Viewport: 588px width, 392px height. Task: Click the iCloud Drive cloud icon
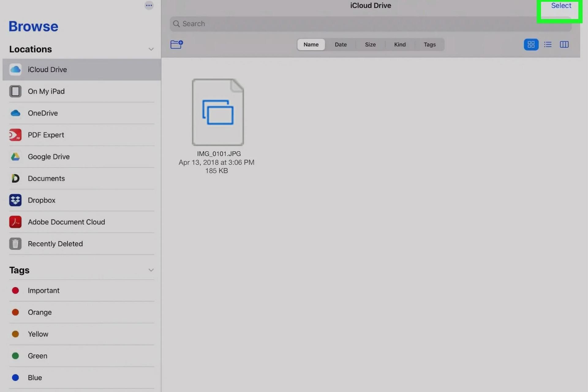click(15, 70)
